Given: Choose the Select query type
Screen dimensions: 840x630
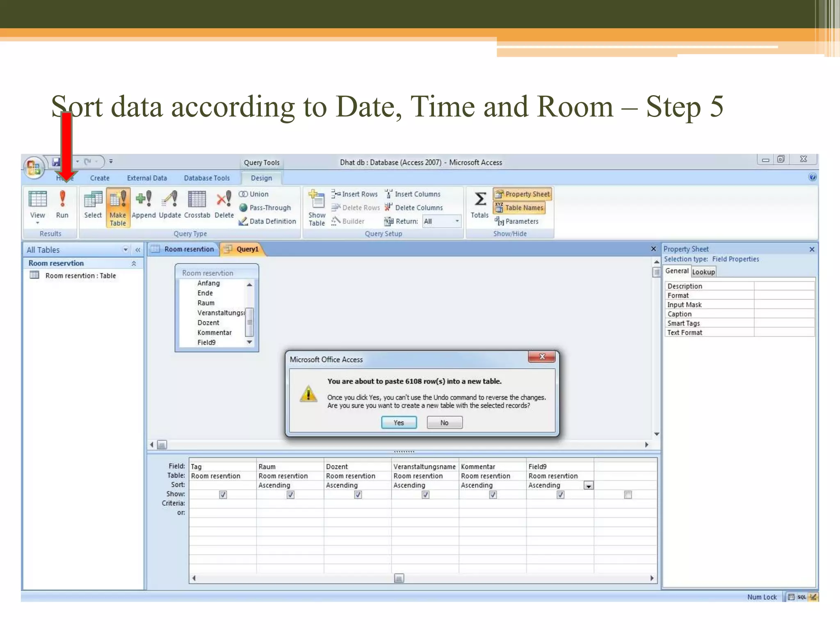Looking at the screenshot, I should [93, 205].
